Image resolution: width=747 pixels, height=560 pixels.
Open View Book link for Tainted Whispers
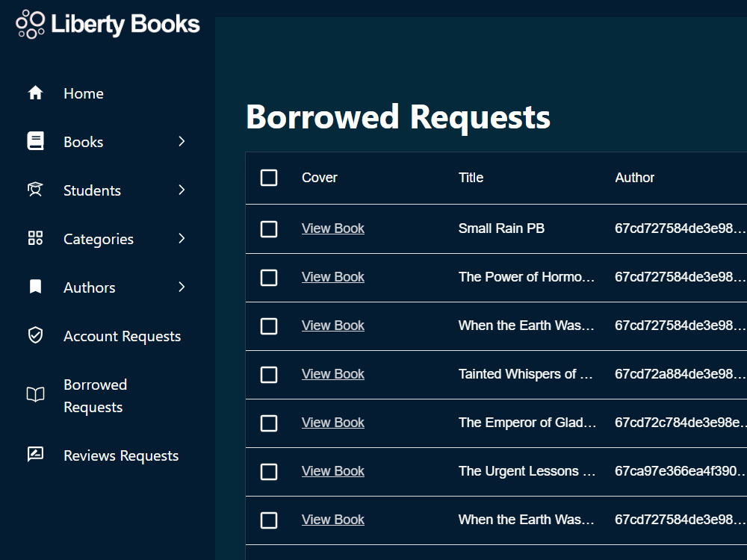point(333,374)
